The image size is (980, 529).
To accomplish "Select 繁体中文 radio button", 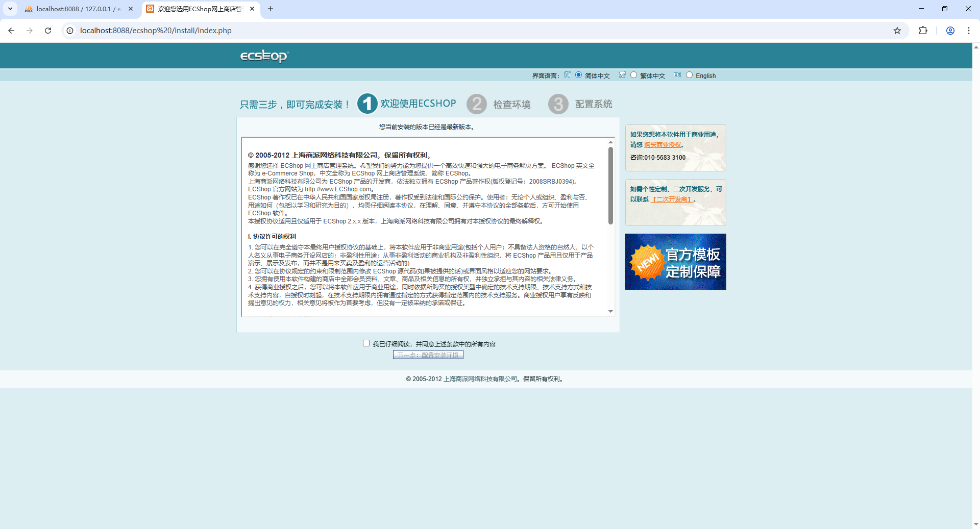I will coord(633,75).
